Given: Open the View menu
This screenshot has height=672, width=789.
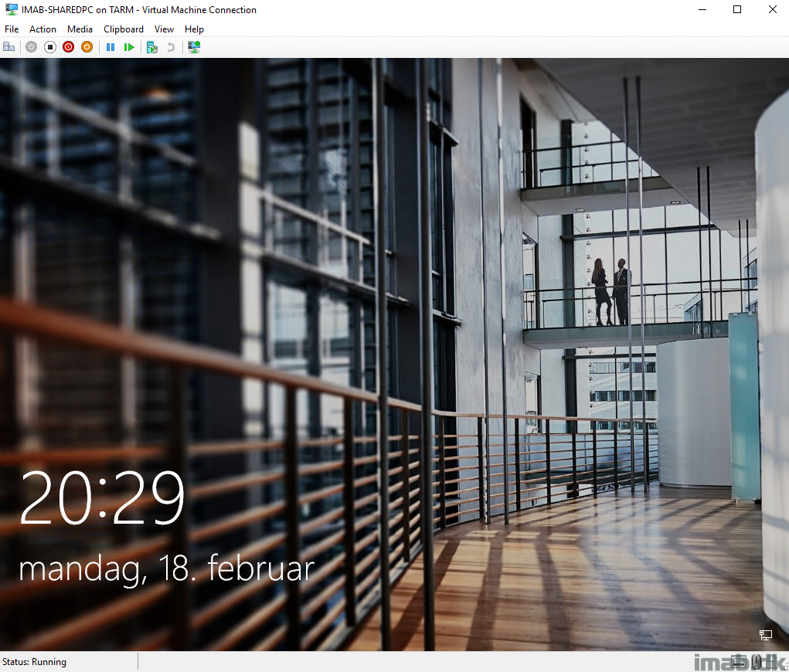Looking at the screenshot, I should 164,29.
